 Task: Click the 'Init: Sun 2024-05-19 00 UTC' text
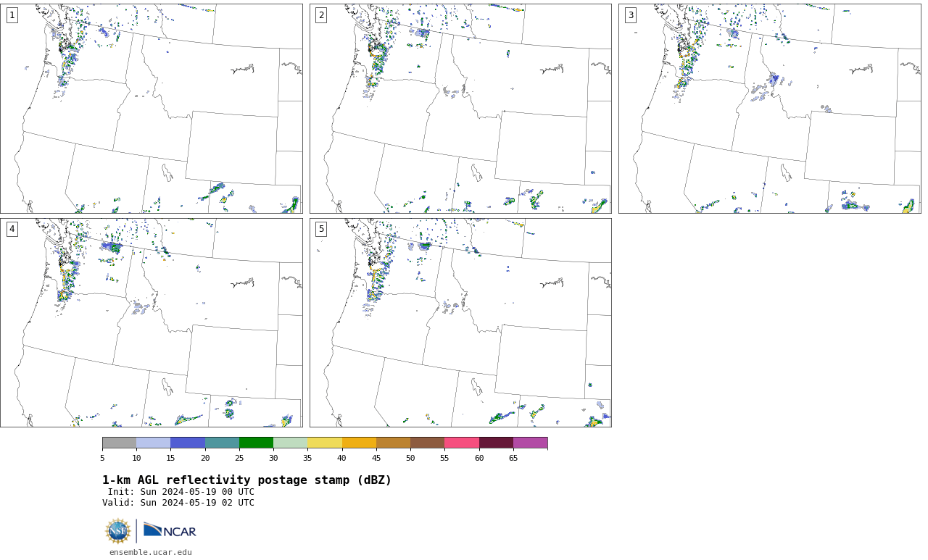(181, 492)
